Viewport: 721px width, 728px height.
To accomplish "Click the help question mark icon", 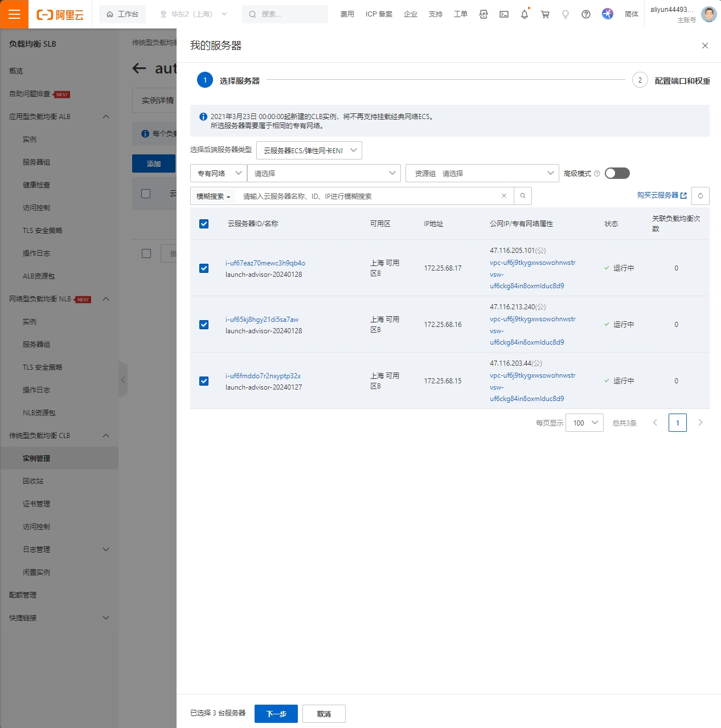I will (x=586, y=14).
